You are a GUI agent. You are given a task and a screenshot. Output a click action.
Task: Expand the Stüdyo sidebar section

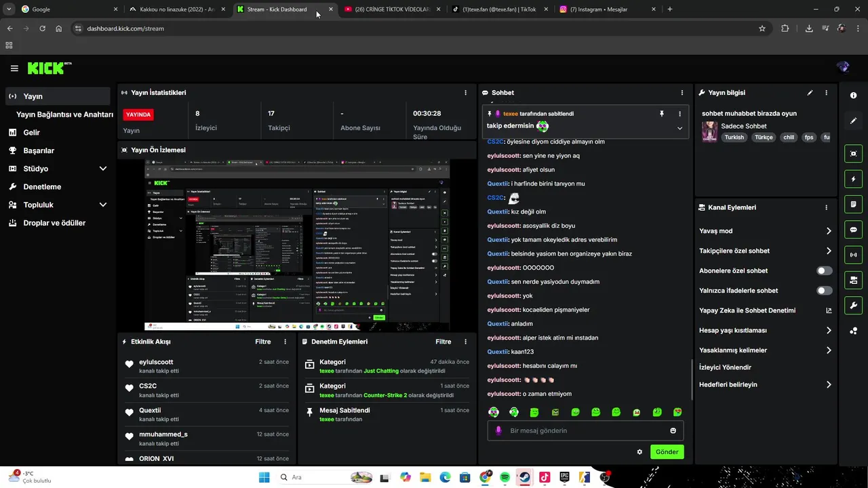(x=103, y=169)
